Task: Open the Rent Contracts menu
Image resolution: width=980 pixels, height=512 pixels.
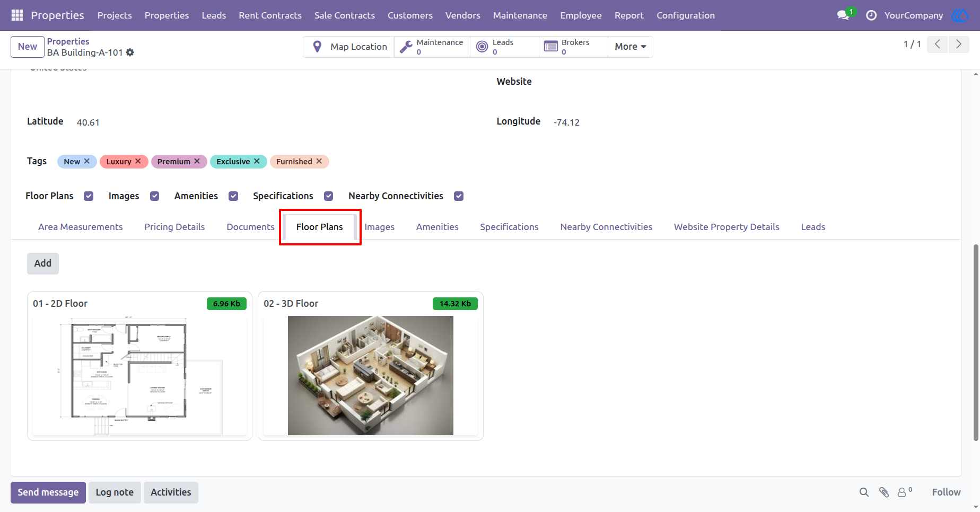Action: pyautogui.click(x=270, y=15)
